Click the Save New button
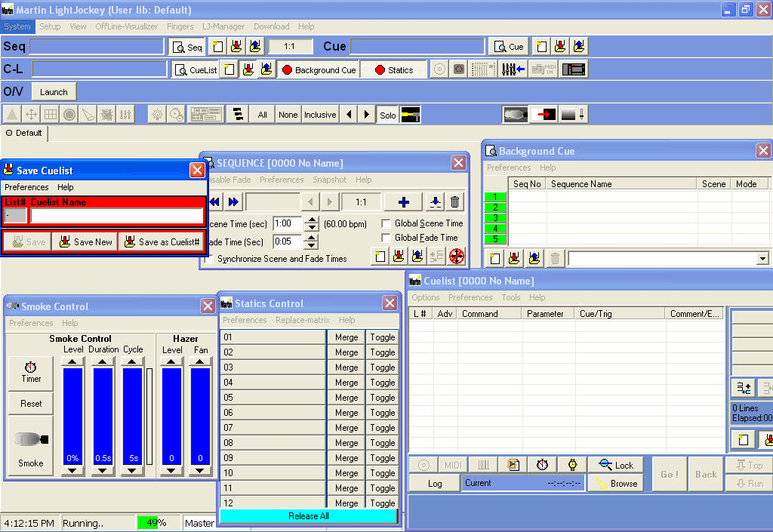 point(85,242)
